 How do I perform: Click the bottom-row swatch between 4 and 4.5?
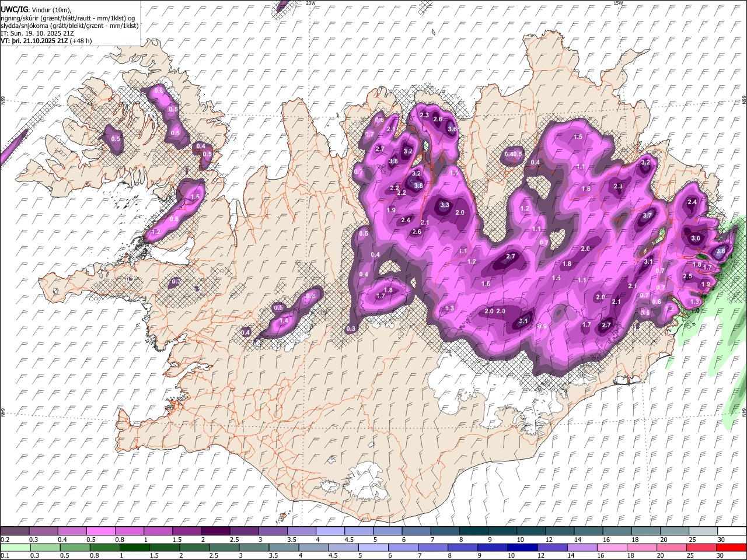[313, 547]
